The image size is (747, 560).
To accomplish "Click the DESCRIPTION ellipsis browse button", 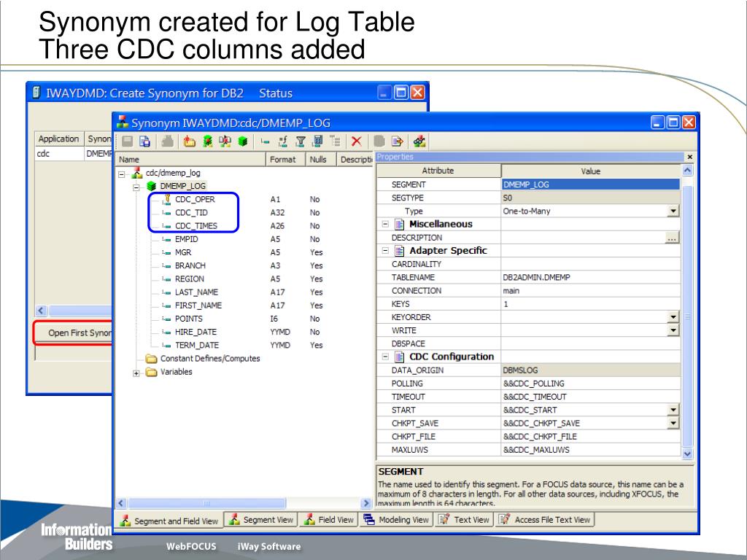I will (672, 238).
